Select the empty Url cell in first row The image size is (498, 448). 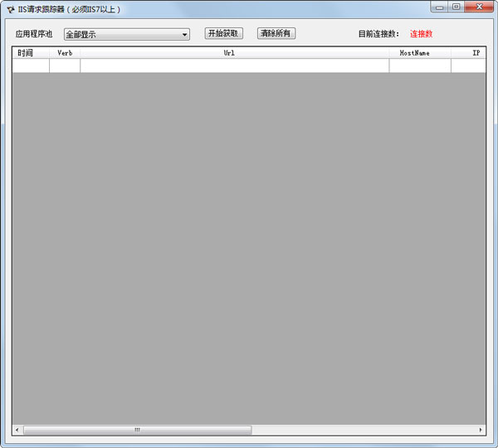click(234, 66)
